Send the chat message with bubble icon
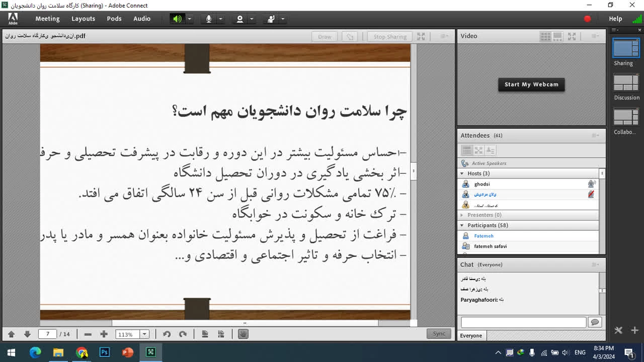The width and height of the screenshot is (644, 362). pyautogui.click(x=595, y=322)
